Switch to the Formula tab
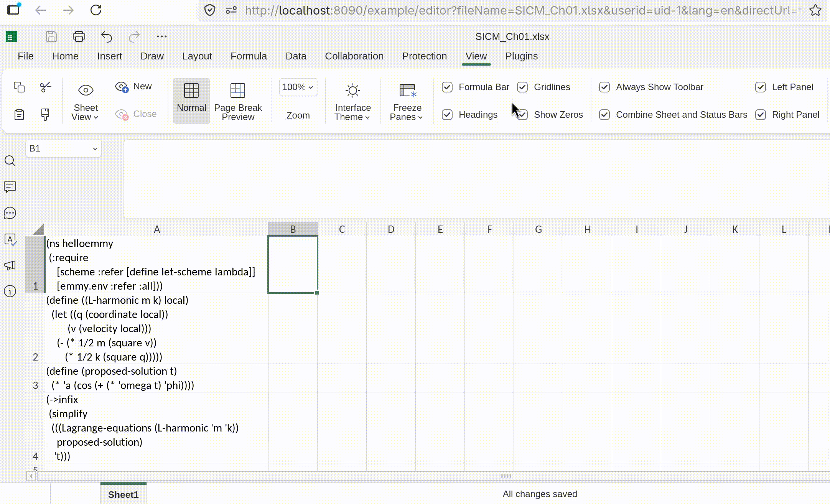Viewport: 830px width, 504px height. [249, 56]
